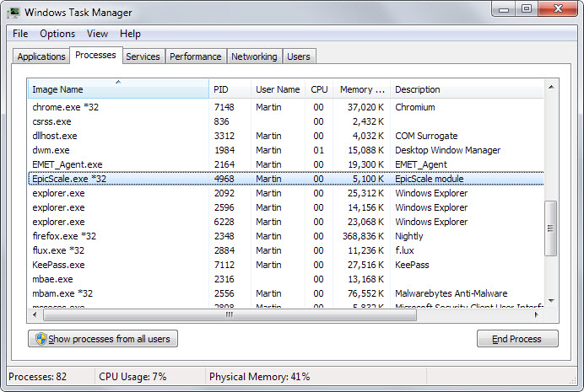Sort processes by CPU column

click(319, 89)
